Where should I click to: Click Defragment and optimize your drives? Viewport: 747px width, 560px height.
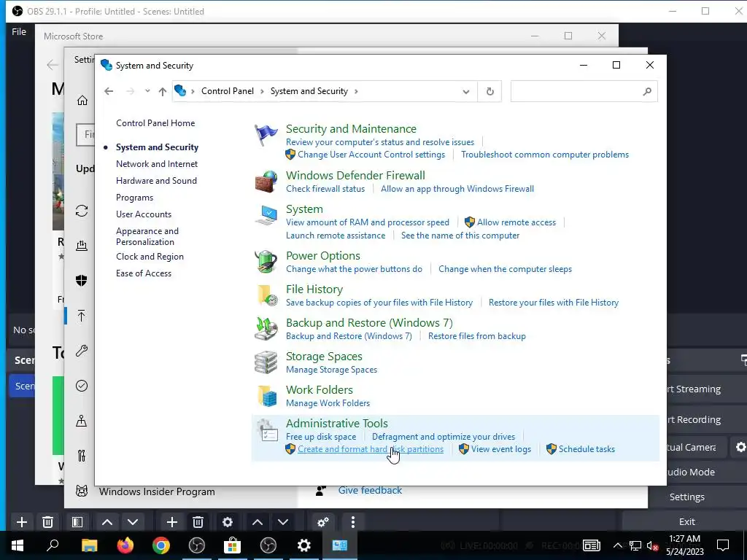443,437
